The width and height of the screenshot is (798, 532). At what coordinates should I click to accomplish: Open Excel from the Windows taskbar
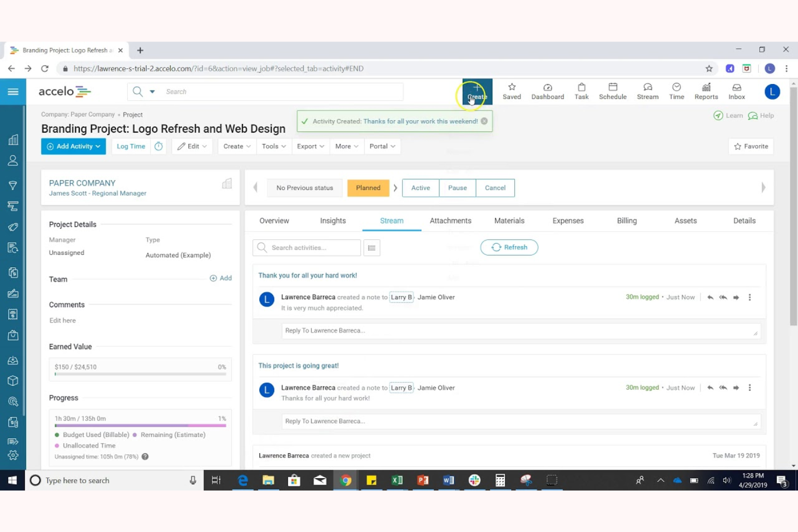point(397,480)
